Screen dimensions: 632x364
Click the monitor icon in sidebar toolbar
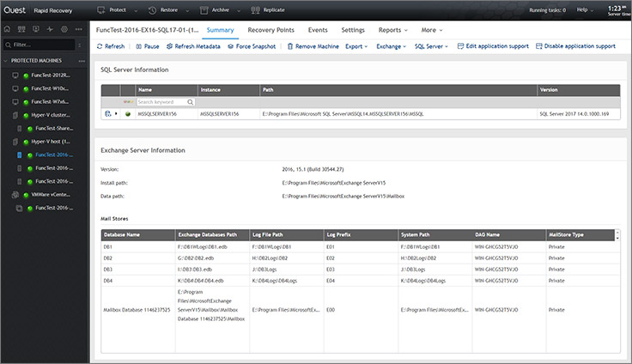pos(36,29)
